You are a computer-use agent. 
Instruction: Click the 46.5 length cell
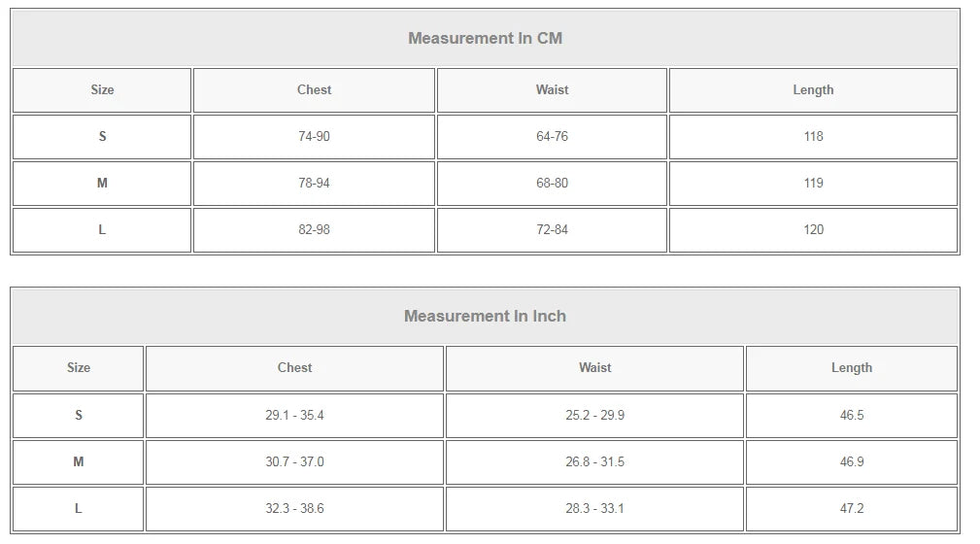click(x=851, y=415)
